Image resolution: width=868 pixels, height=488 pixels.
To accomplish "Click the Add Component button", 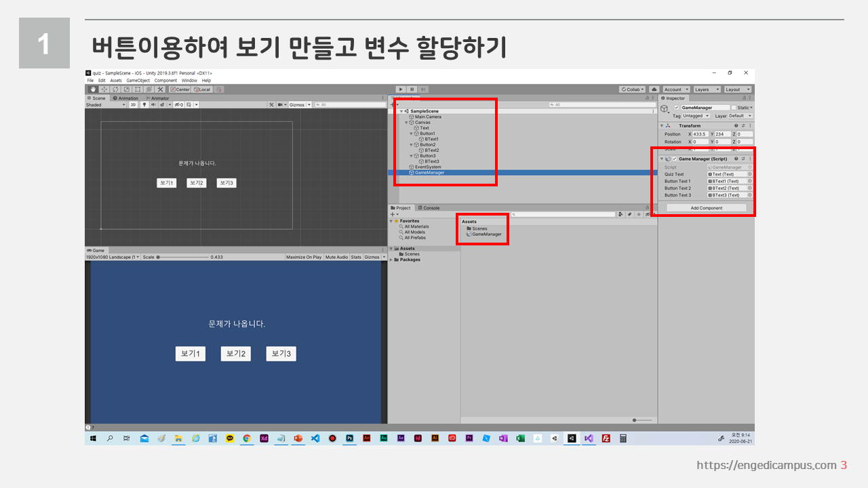I will [x=706, y=208].
